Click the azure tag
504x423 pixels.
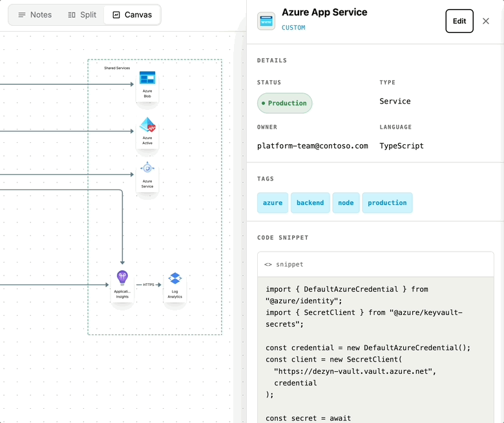(x=273, y=203)
